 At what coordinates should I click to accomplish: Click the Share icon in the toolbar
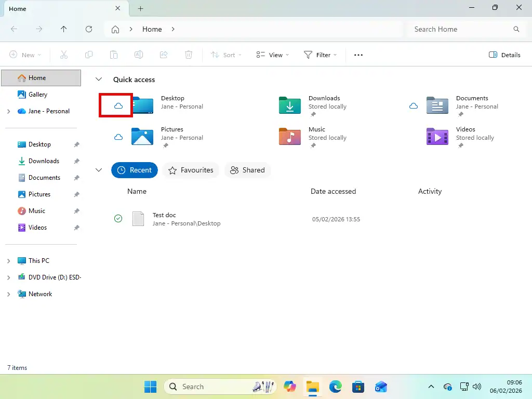164,55
